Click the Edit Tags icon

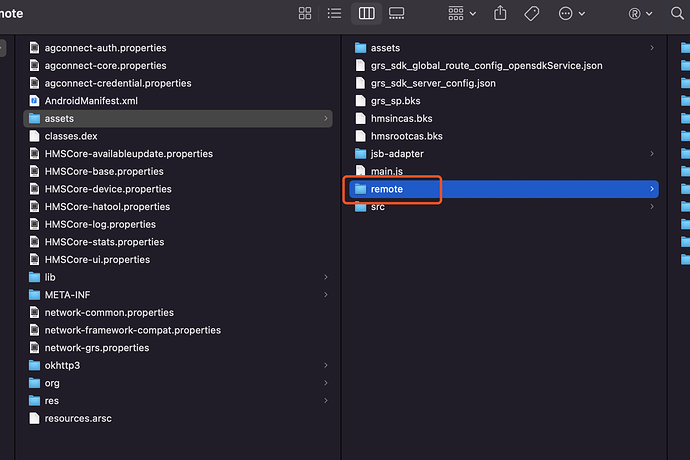tap(531, 14)
